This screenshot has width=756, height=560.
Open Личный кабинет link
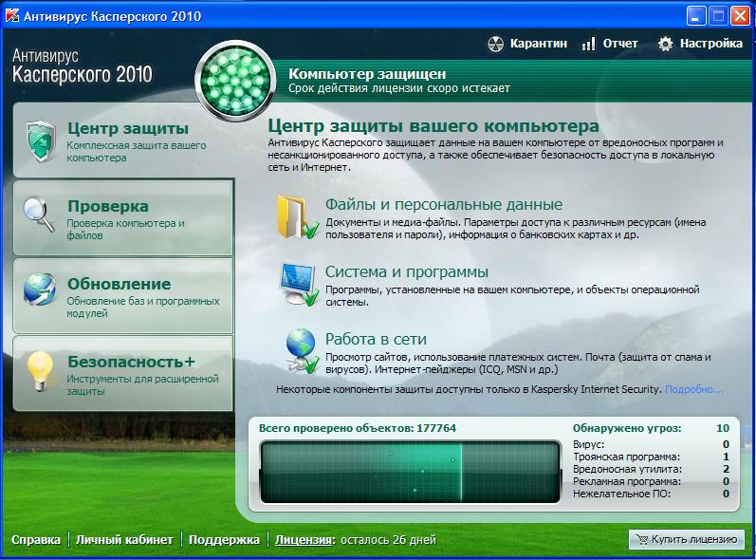click(124, 539)
